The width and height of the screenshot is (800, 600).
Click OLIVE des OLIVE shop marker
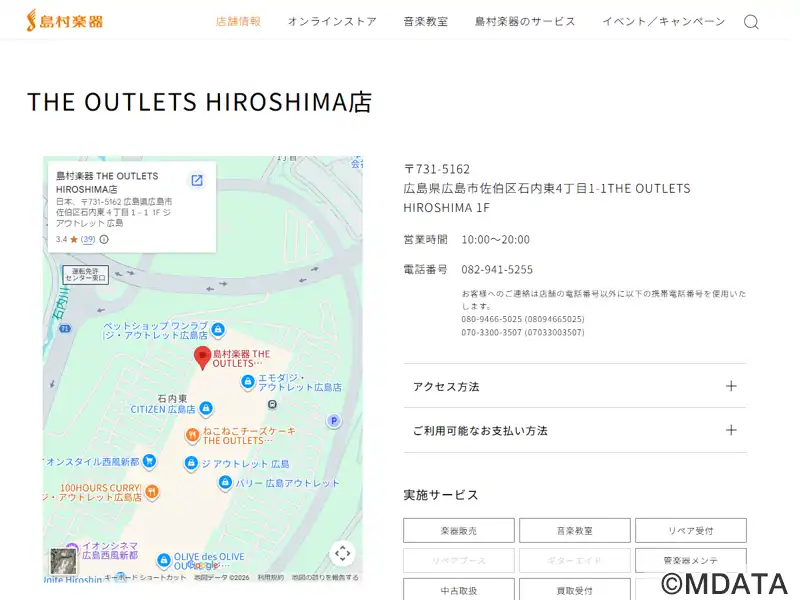[163, 560]
